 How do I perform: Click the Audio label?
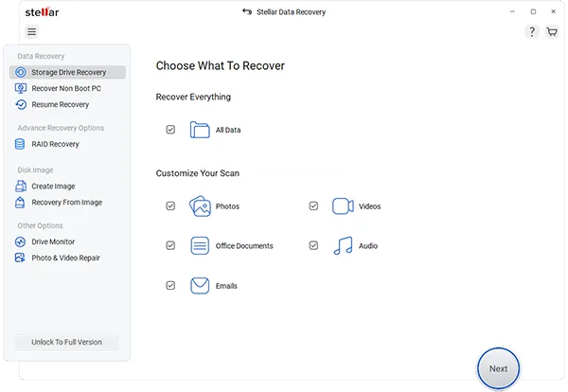[368, 245]
